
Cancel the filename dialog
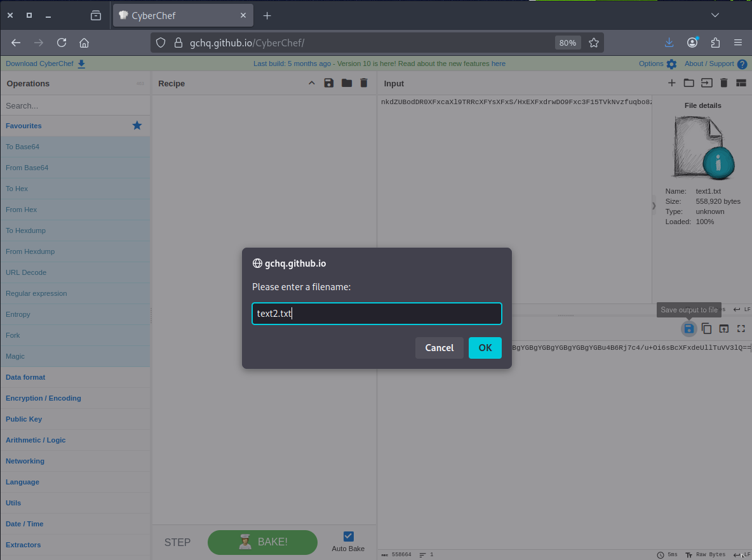click(439, 348)
